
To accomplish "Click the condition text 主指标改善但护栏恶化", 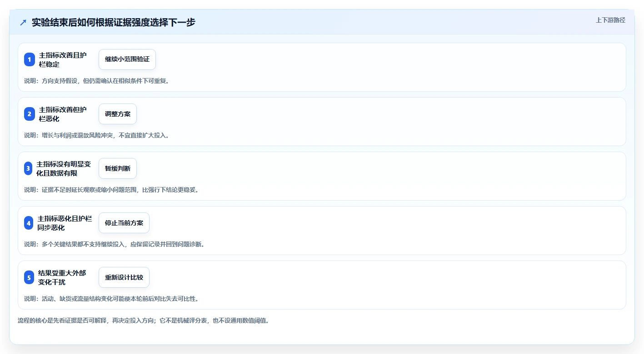I will pyautogui.click(x=63, y=114).
